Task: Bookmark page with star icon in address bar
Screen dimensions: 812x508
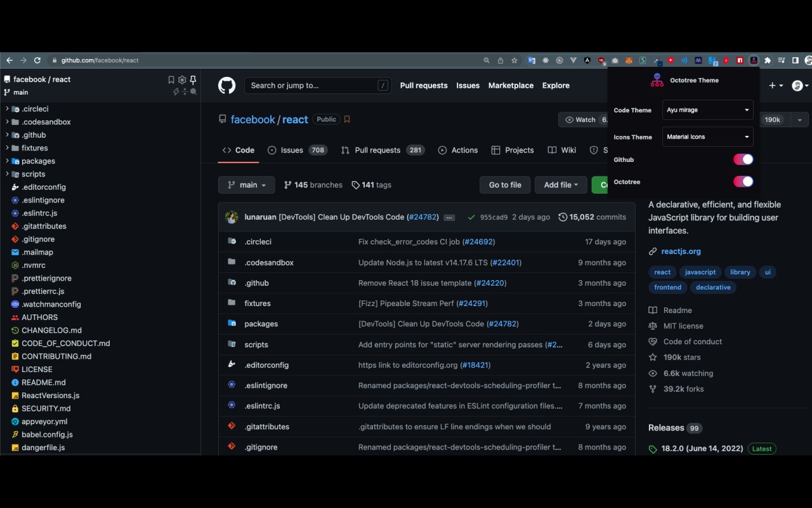Action: click(x=514, y=60)
